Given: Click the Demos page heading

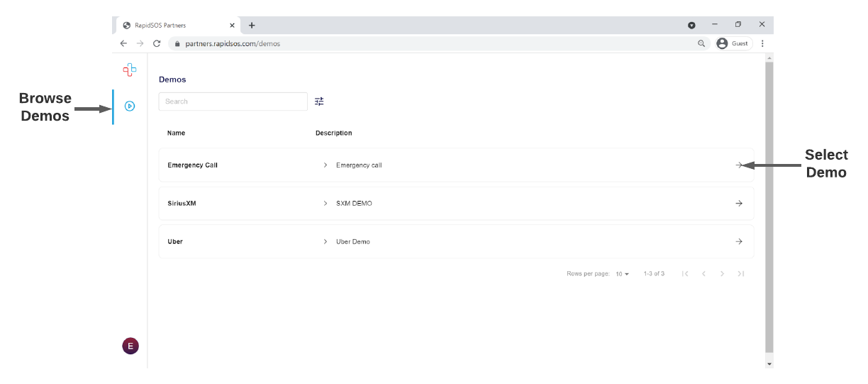Looking at the screenshot, I should point(172,80).
